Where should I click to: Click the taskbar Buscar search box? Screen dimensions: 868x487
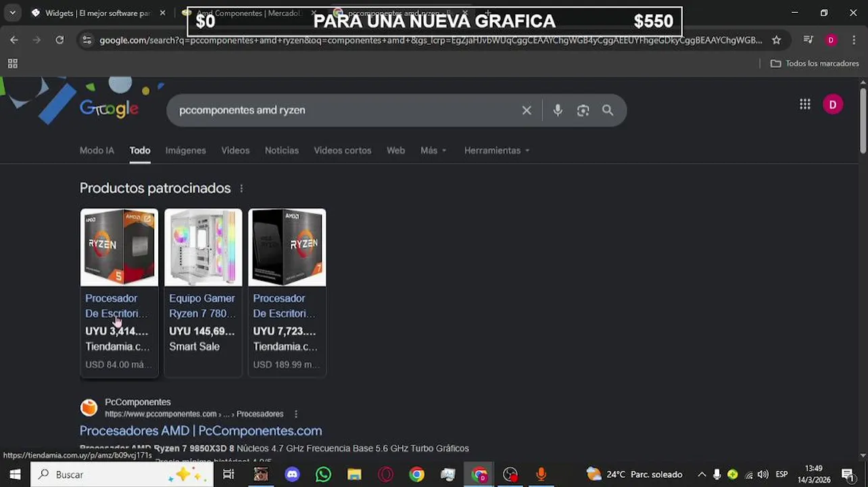(x=122, y=474)
